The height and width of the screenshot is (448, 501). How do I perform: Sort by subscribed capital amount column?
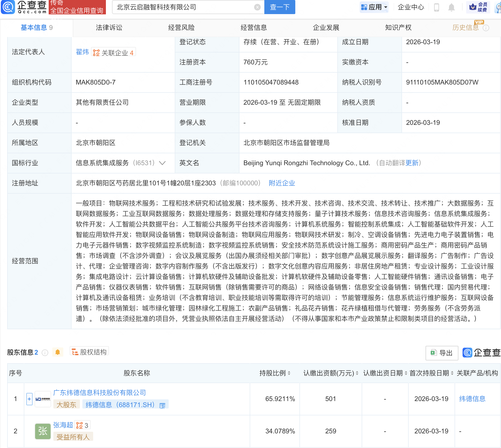pyautogui.click(x=357, y=373)
